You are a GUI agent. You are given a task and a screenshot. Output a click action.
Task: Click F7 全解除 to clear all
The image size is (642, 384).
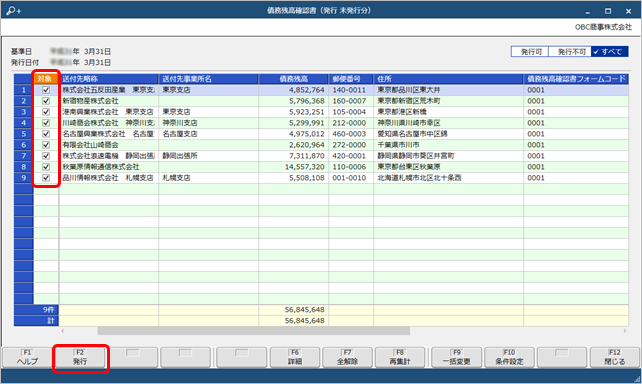click(347, 357)
